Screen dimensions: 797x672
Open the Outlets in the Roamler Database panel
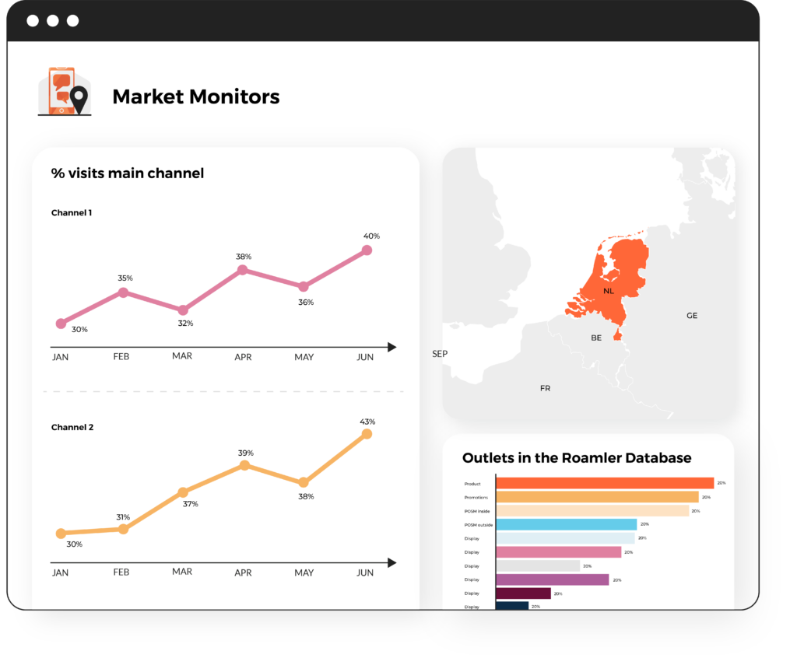(x=578, y=458)
